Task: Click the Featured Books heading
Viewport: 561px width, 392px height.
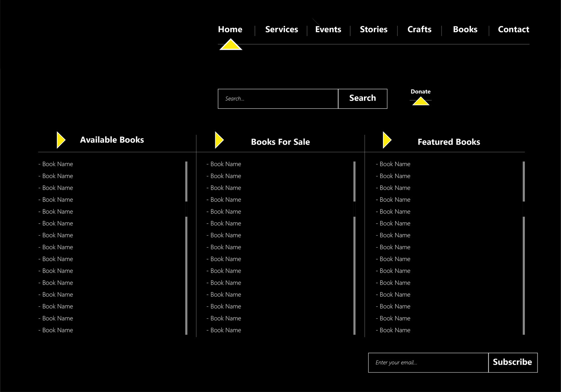Action: point(449,142)
